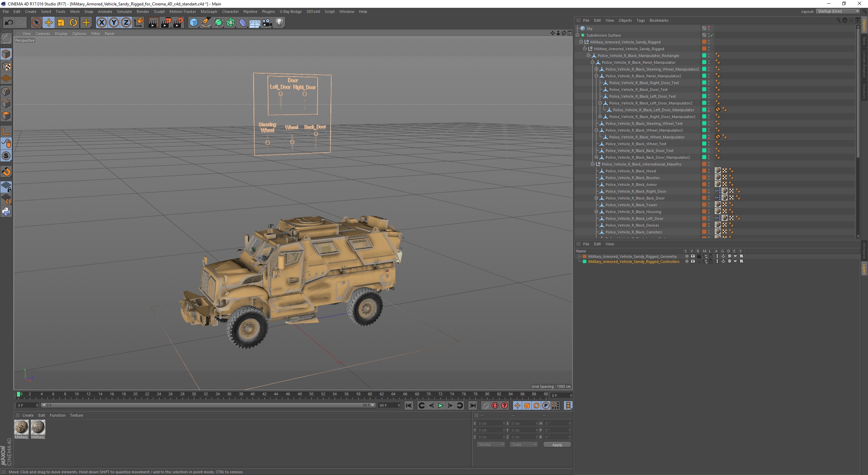Add a light object icon

[279, 23]
